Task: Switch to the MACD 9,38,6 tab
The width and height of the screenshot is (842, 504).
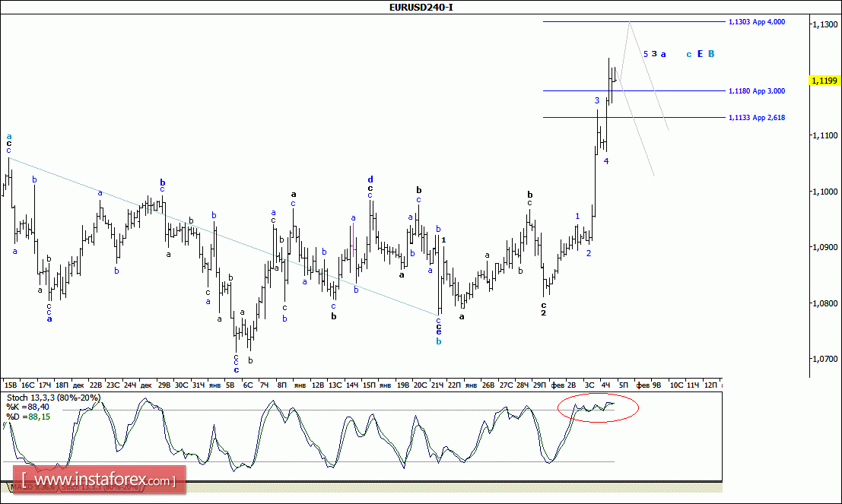Action: pyautogui.click(x=33, y=487)
